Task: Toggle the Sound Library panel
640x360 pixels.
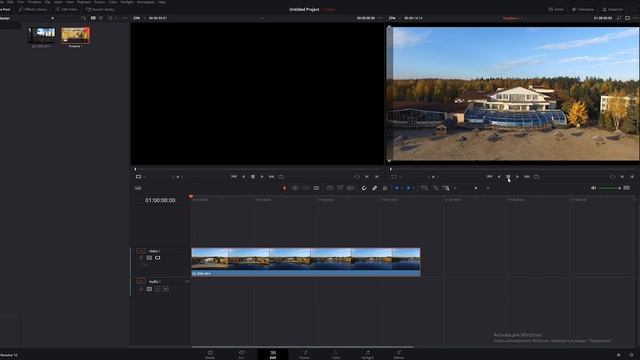Action: click(x=100, y=9)
